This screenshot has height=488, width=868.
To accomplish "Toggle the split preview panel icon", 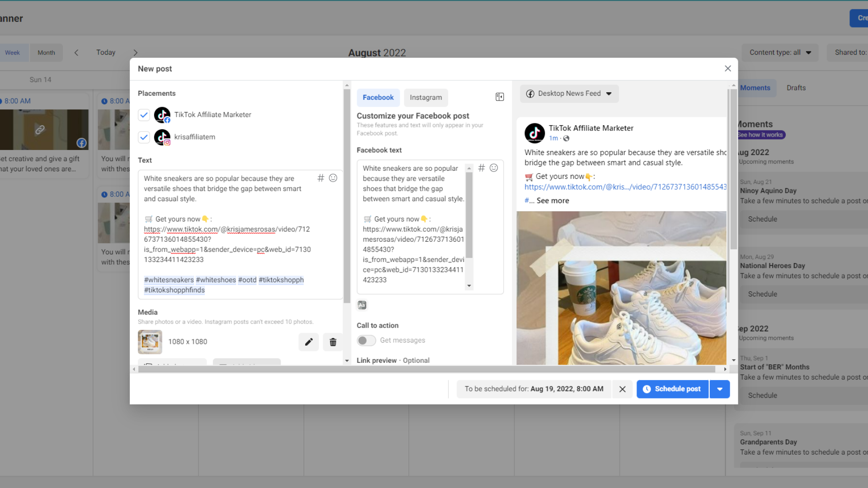I will (x=500, y=97).
